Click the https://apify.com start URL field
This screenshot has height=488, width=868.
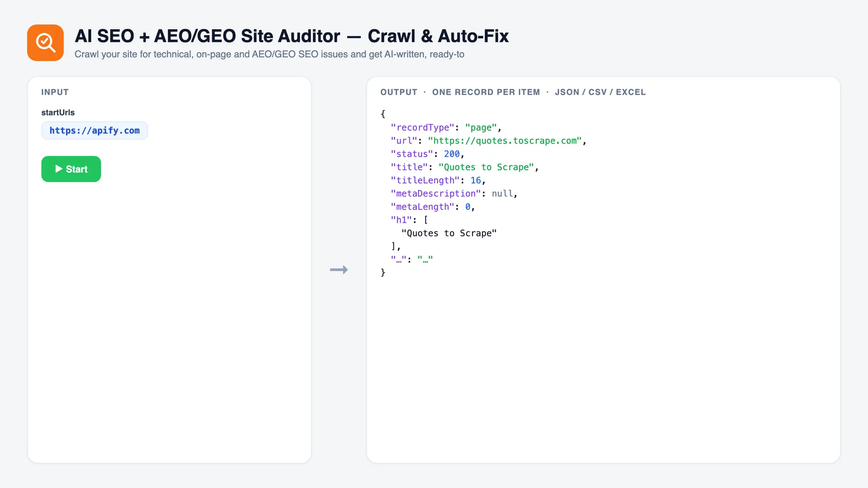[x=95, y=131]
